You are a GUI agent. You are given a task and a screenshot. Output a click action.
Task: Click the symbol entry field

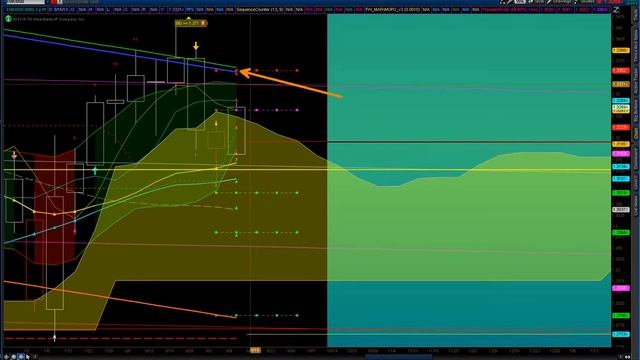tap(25, 2)
